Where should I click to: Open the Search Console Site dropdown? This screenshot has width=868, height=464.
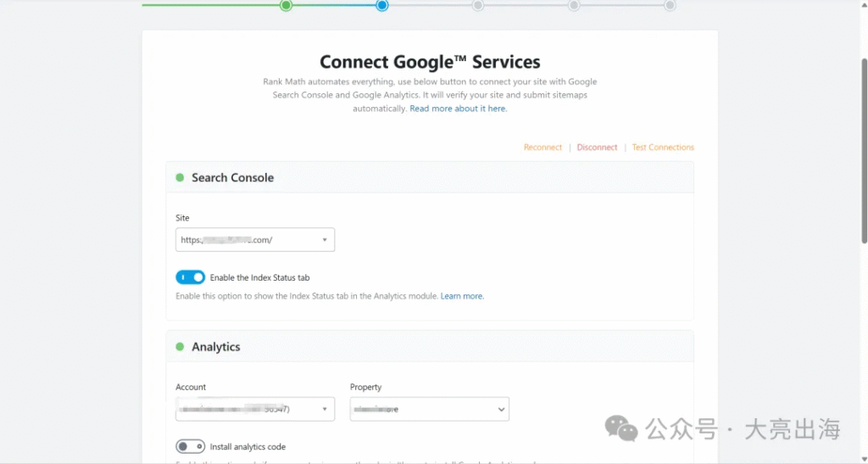coord(255,240)
